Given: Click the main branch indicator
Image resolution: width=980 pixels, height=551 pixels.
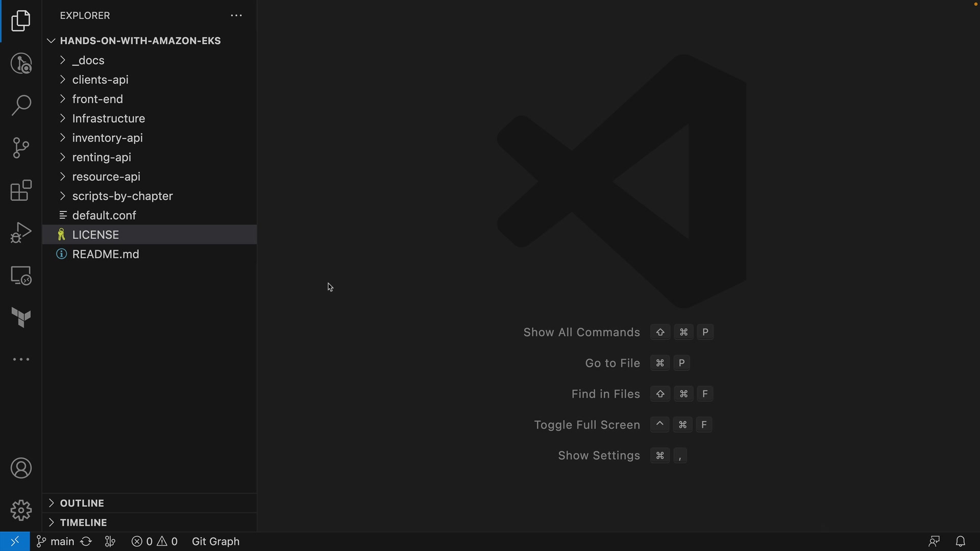Looking at the screenshot, I should tap(56, 541).
